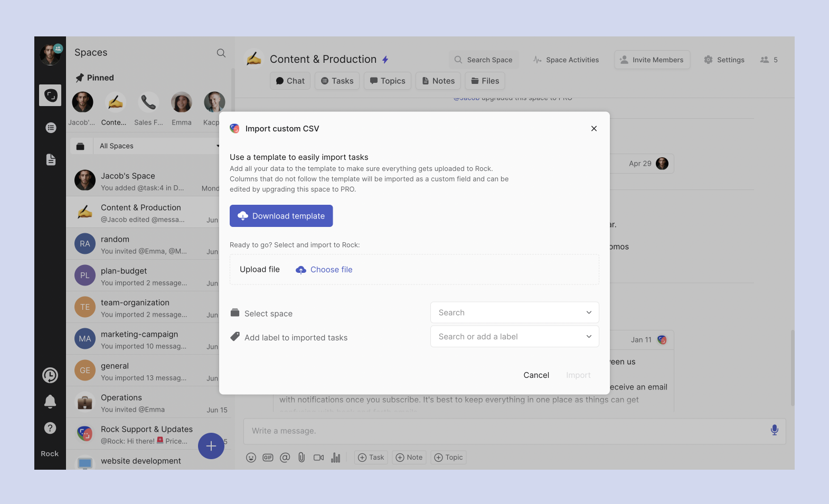
Task: Click the search icon beside Spaces
Action: (x=221, y=53)
